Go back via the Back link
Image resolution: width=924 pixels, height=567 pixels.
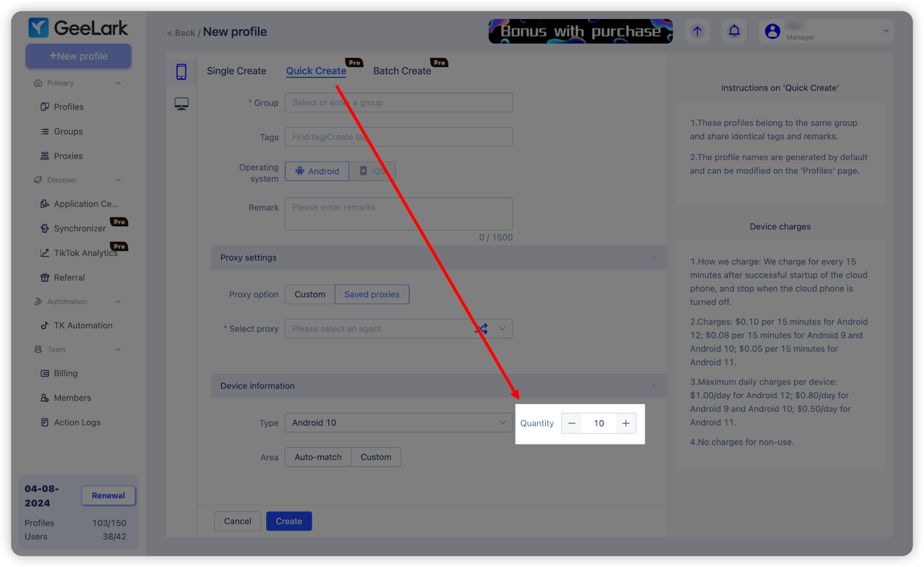[x=181, y=33]
